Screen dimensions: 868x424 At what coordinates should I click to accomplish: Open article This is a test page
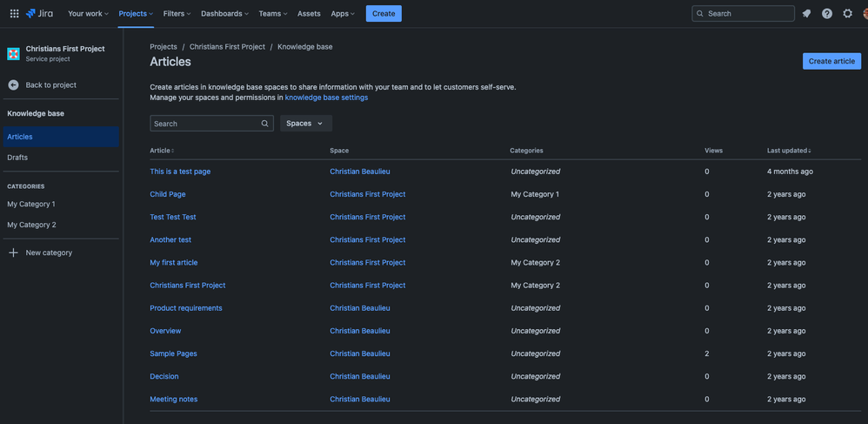click(x=180, y=172)
